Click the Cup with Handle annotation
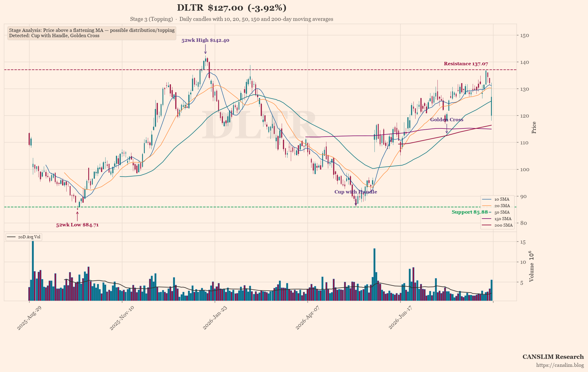 356,192
